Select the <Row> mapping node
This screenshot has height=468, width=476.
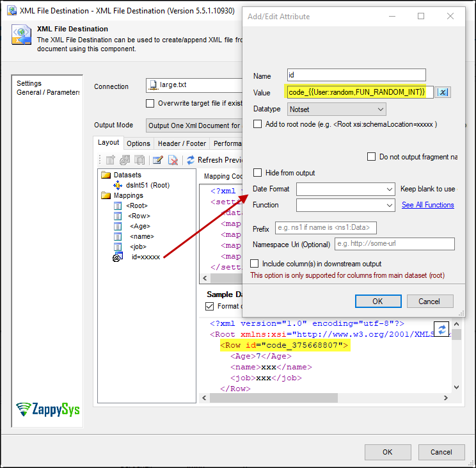click(x=139, y=216)
